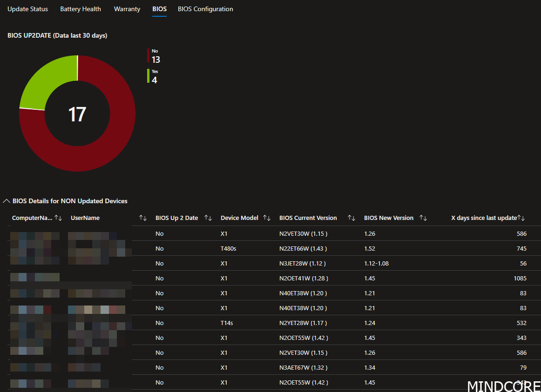This screenshot has width=541, height=392.
Task: Click the UserName column header
Action: (x=85, y=218)
